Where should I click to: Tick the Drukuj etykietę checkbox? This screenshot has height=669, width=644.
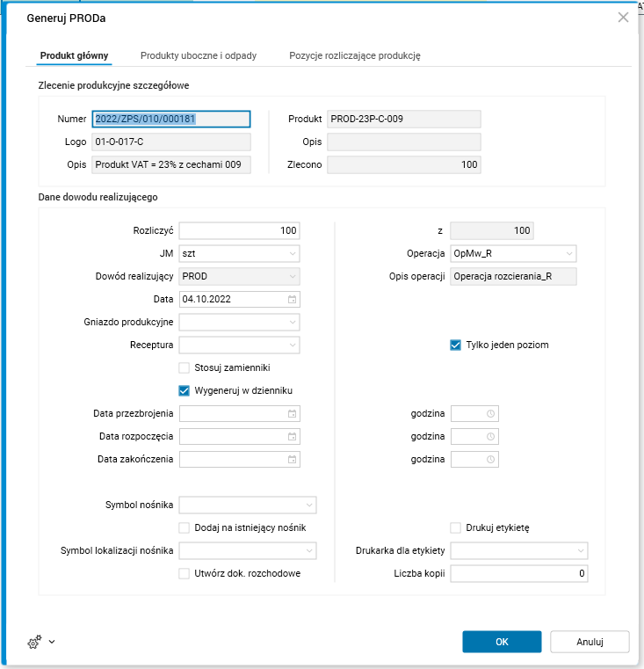coord(455,527)
